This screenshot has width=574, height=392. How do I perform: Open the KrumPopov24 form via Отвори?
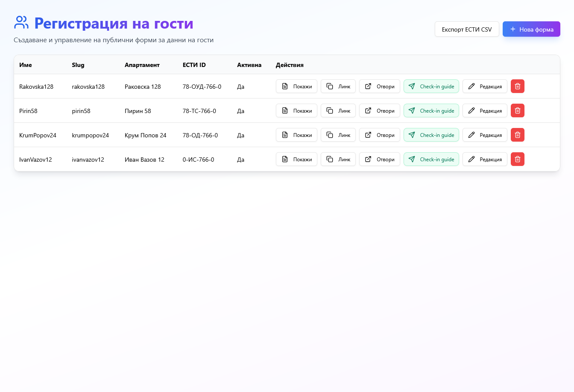click(380, 135)
